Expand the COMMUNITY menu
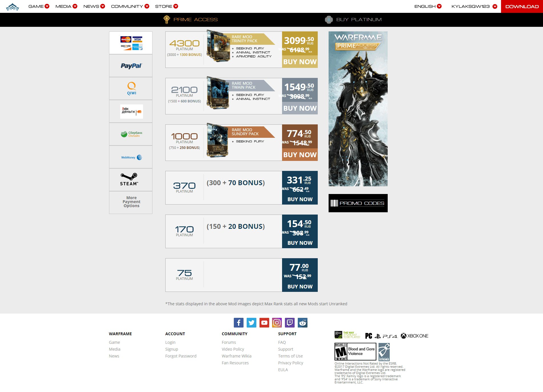Viewport: 543px width, 392px height. [x=130, y=6]
